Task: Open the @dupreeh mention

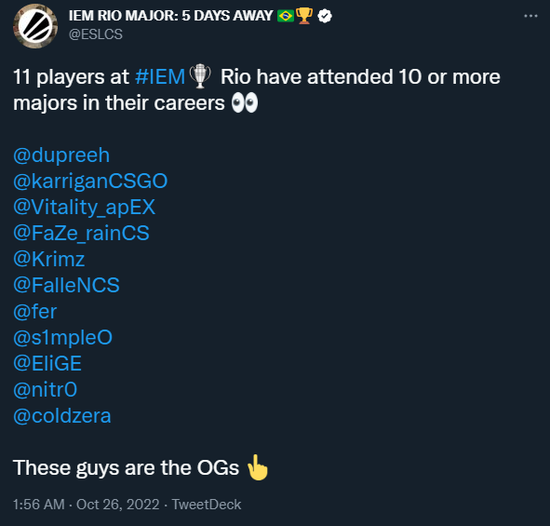Action: coord(61,155)
